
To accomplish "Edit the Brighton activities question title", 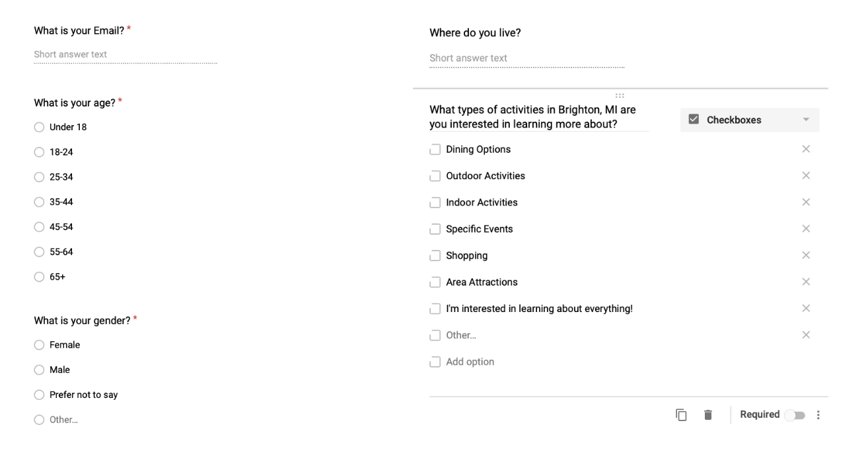I will 539,117.
